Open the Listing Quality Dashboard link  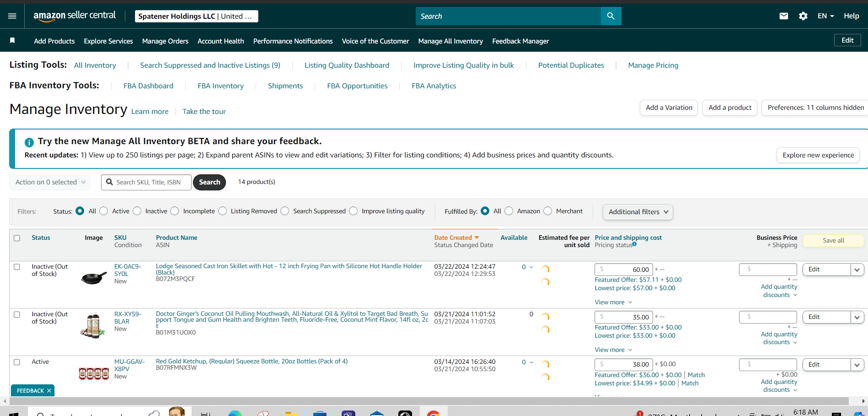[347, 65]
